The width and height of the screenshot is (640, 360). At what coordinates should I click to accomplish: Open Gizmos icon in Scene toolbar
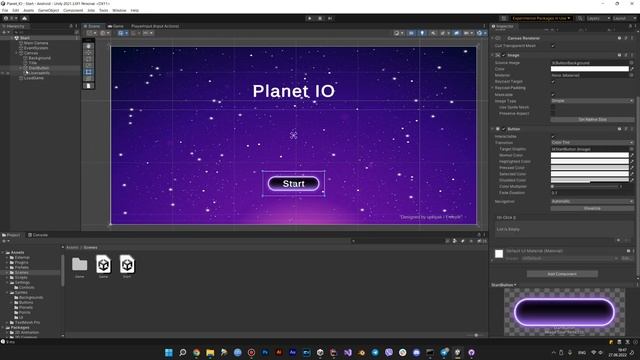480,33
